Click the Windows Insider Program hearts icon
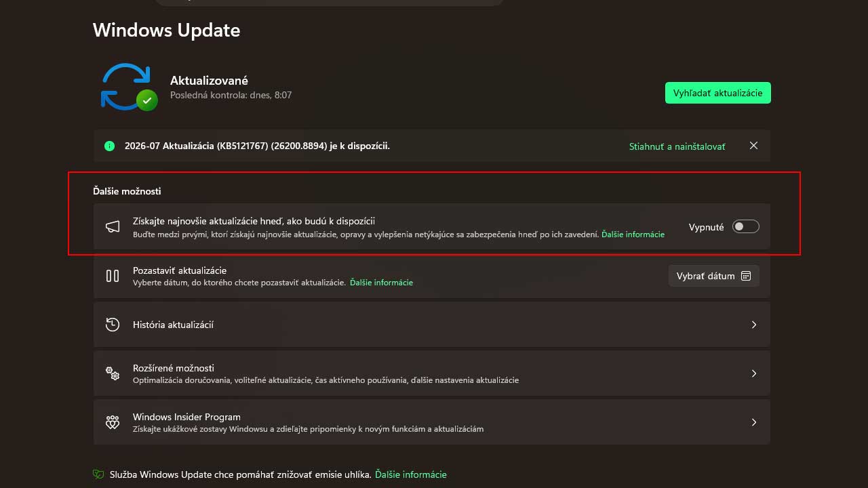The height and width of the screenshot is (488, 868). [x=113, y=422]
